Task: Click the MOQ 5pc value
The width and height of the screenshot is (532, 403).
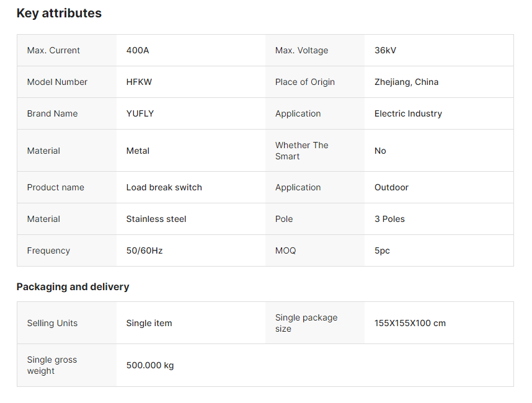Action: tap(382, 250)
